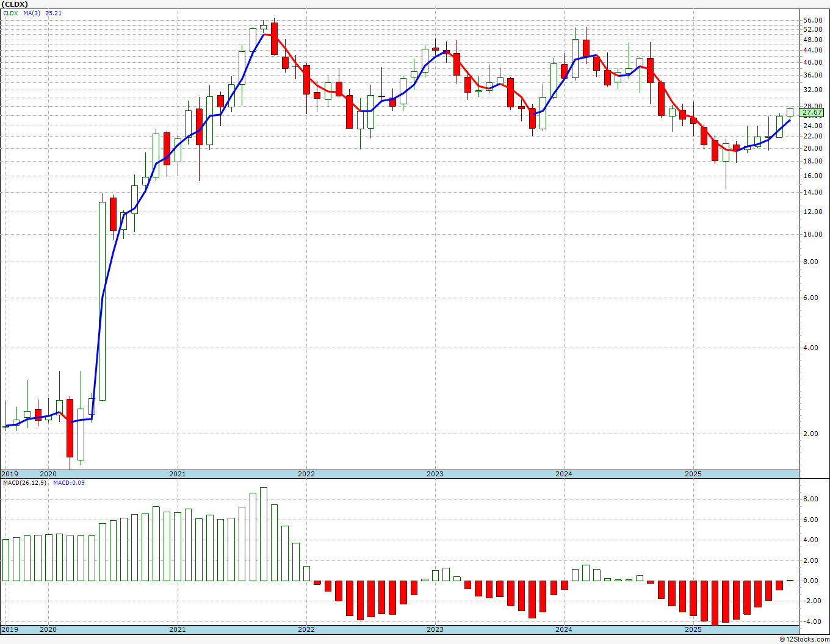Click the 56.00 price axis label
The height and width of the screenshot is (644, 830).
(812, 20)
